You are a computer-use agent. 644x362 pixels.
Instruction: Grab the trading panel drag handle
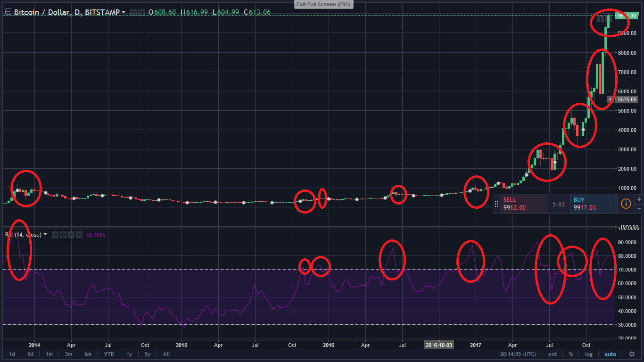click(496, 204)
